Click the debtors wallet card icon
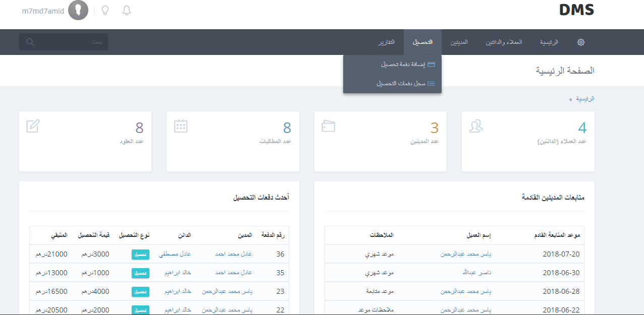The height and width of the screenshot is (315, 644). click(x=329, y=126)
